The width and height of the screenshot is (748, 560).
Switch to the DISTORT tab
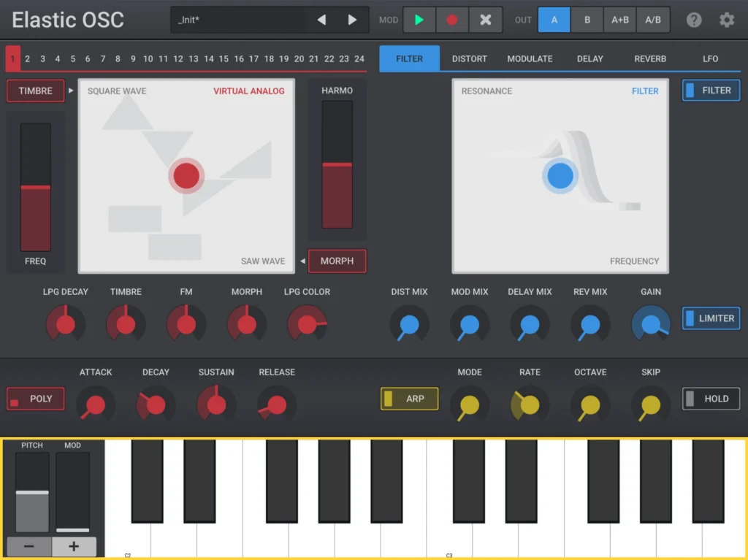pos(470,58)
